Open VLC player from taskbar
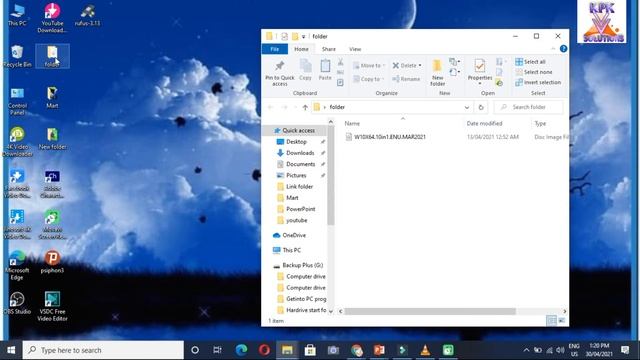640x360 pixels. point(425,350)
